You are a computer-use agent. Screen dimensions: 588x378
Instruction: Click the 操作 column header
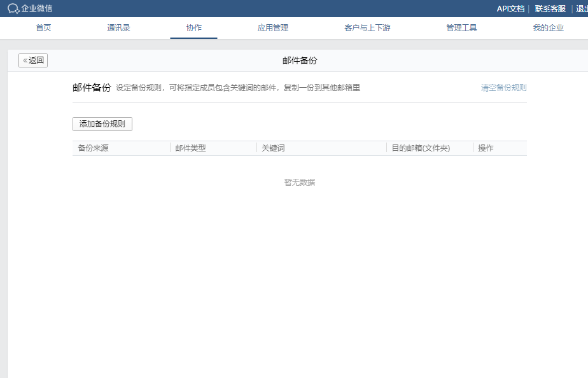point(486,148)
